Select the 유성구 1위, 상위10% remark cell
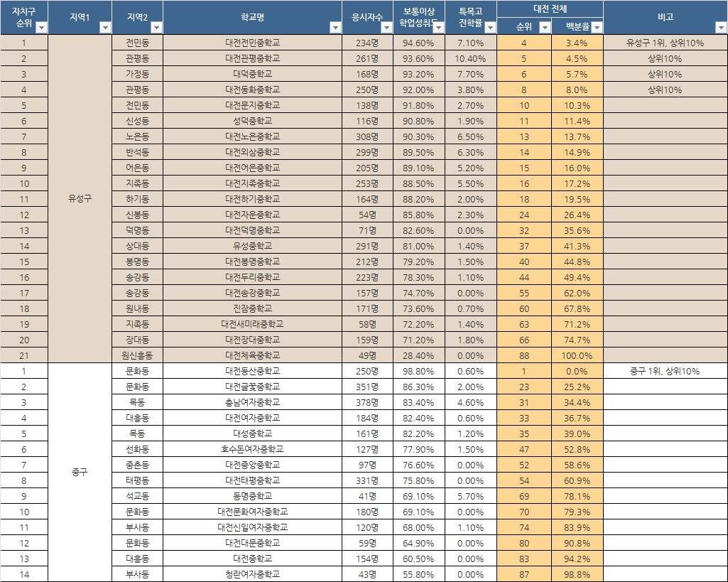Screen dimensions: 728x582 point(665,43)
